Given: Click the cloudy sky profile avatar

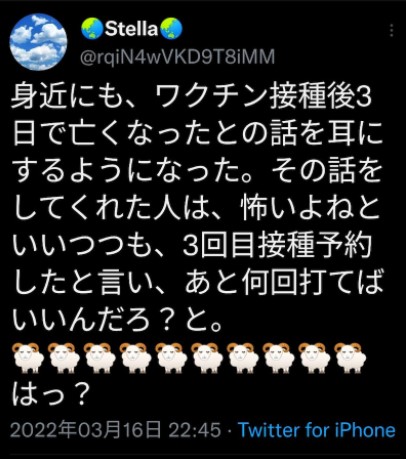Looking at the screenshot, I should click(x=38, y=42).
